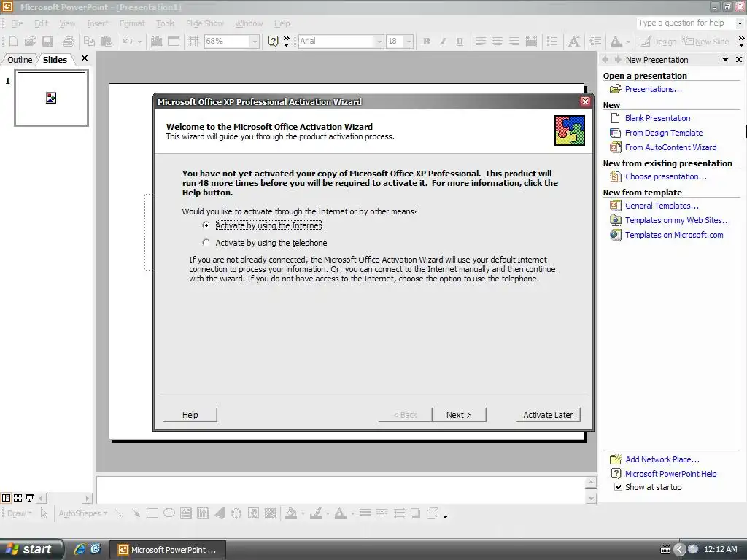Click the Shadow Style icon
This screenshot has height=560, width=747.
tap(416, 513)
